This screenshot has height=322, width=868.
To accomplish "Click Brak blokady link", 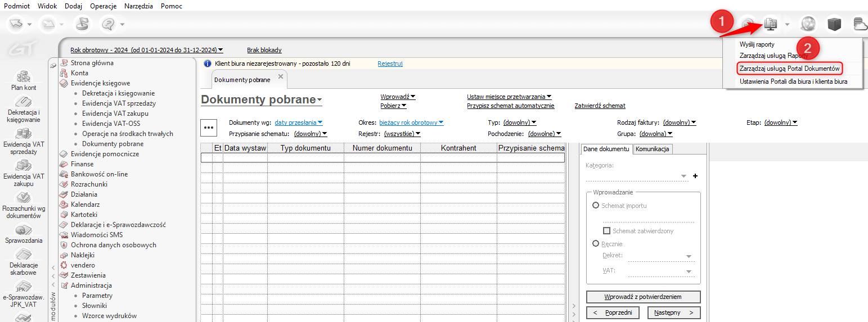I will 264,50.
